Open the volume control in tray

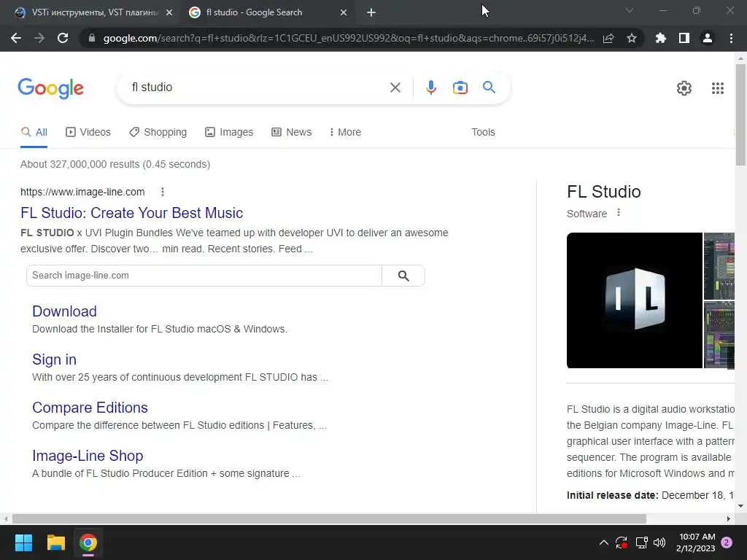click(x=659, y=542)
